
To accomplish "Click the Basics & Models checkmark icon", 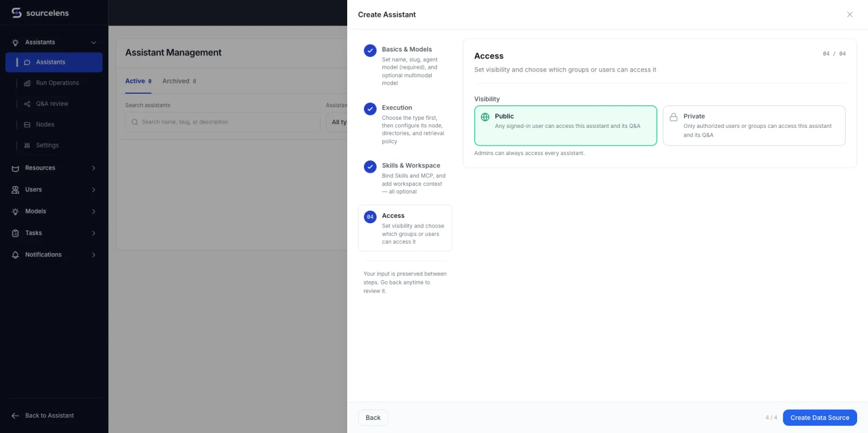I will [x=370, y=50].
